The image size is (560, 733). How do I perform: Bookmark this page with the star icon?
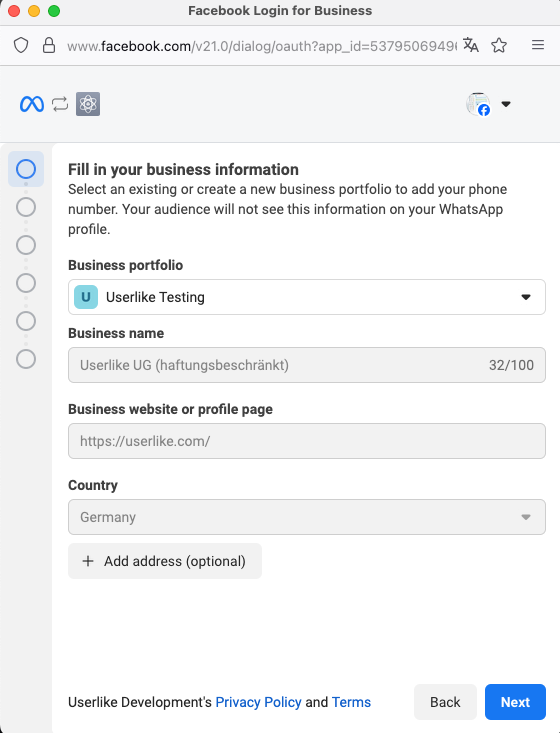pos(499,45)
